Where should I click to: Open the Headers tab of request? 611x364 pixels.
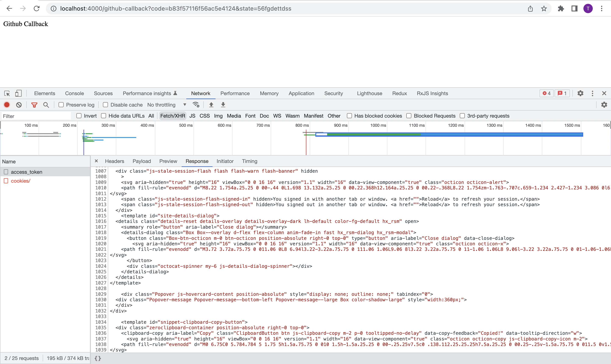click(114, 161)
